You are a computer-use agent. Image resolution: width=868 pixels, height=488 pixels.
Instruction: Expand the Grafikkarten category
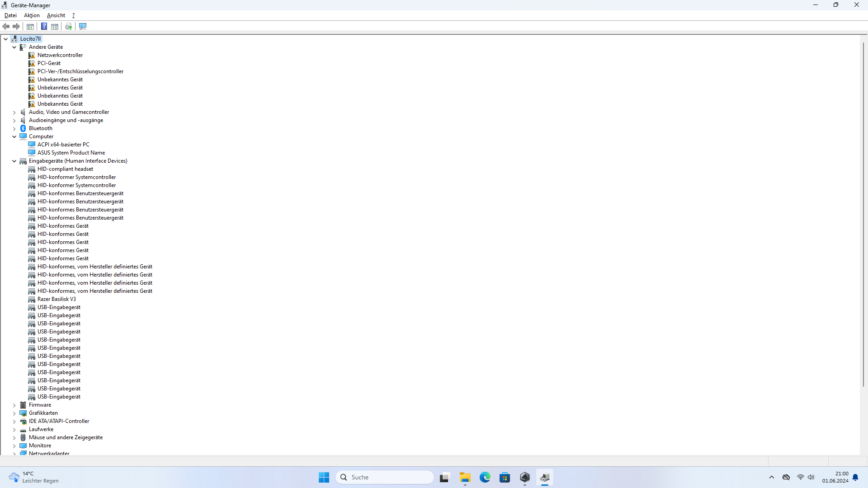point(14,413)
